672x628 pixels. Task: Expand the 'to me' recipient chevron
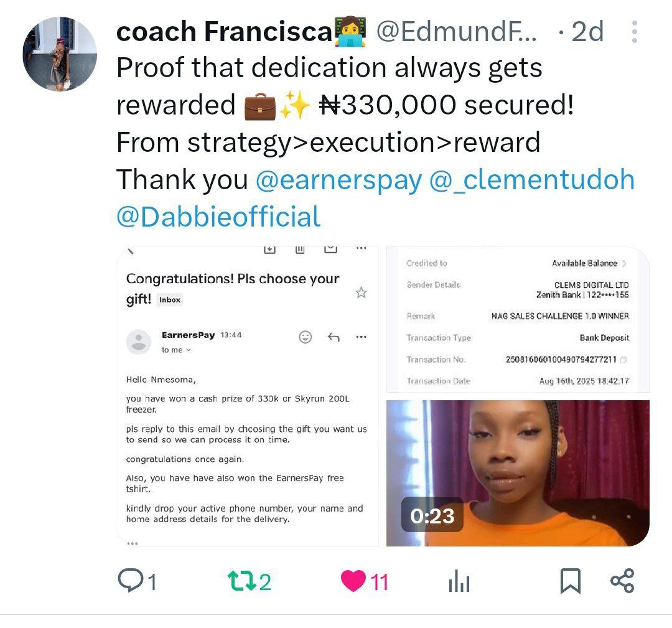[188, 350]
